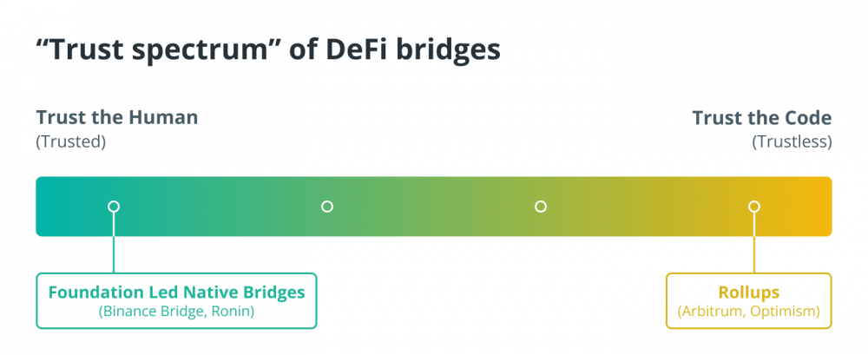Click the first circle marker on the spectrum

click(114, 207)
